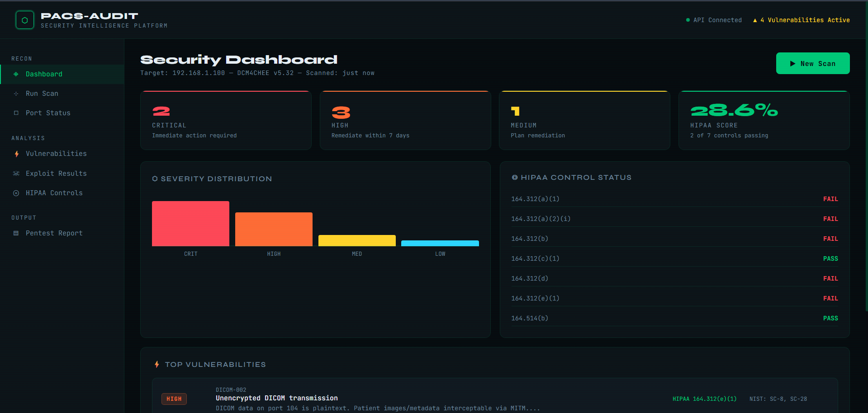868x413 pixels.
Task: Click 'Immediate action required' text
Action: pos(194,136)
